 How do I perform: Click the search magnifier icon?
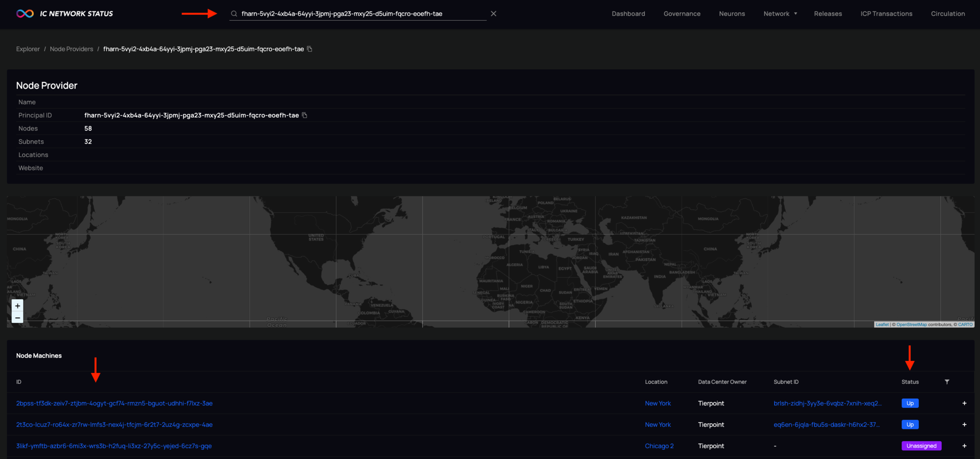[234, 14]
